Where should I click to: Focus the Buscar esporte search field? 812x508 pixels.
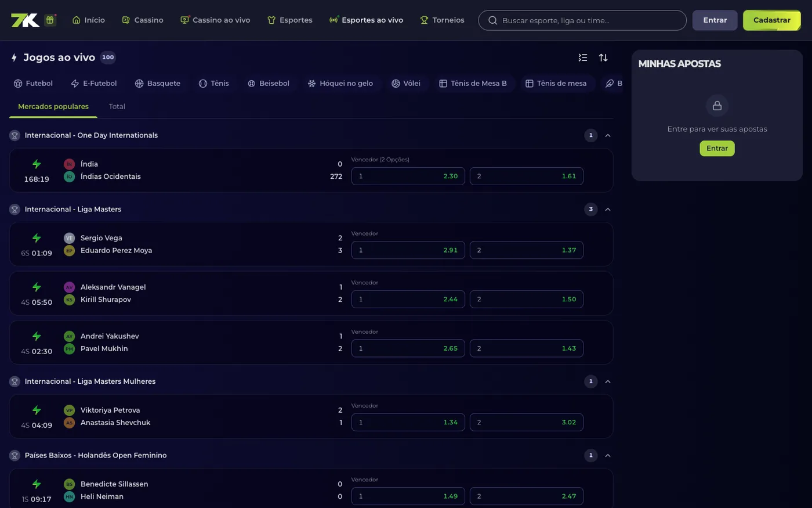(582, 20)
